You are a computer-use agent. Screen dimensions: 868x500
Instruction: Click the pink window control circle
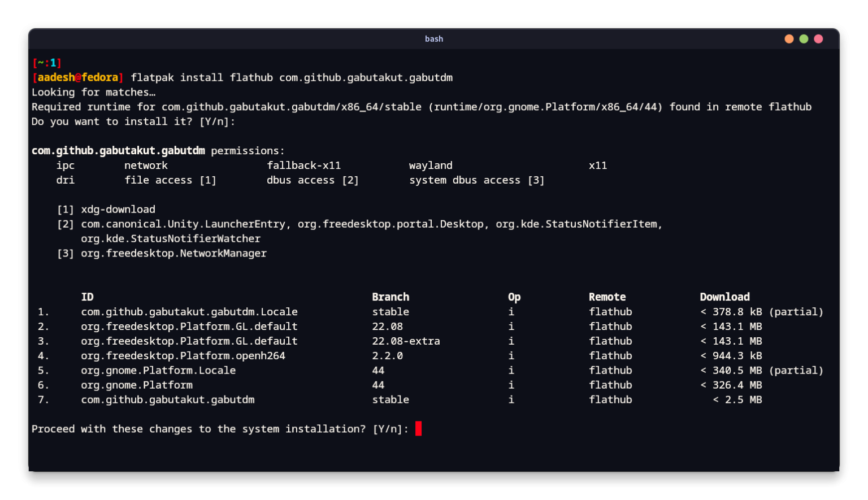[818, 39]
